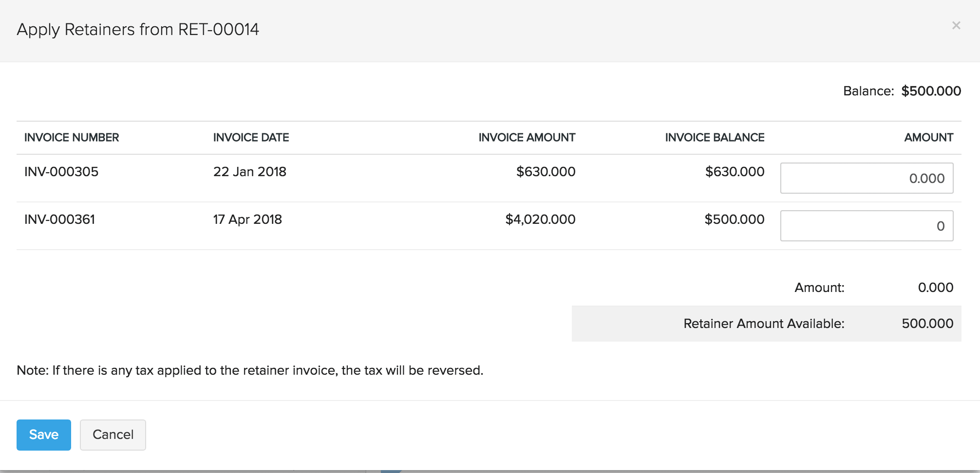This screenshot has width=980, height=473.
Task: Click the INVOICE BALANCE column header
Action: pos(715,137)
